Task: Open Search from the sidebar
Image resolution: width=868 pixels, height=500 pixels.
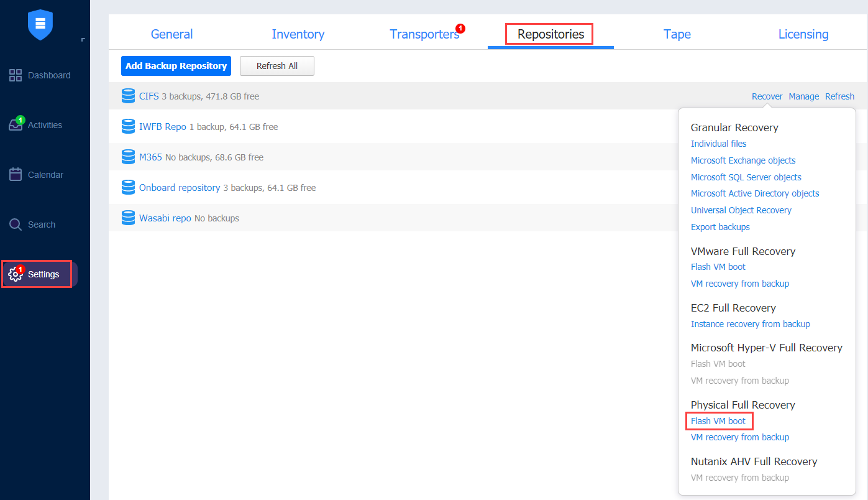Action: pos(40,225)
